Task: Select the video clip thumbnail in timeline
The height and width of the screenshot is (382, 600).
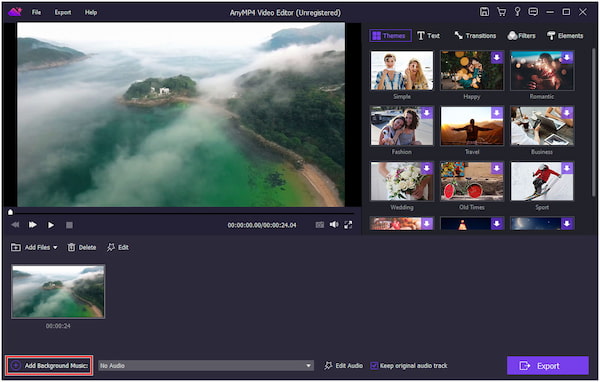Action: tap(58, 291)
